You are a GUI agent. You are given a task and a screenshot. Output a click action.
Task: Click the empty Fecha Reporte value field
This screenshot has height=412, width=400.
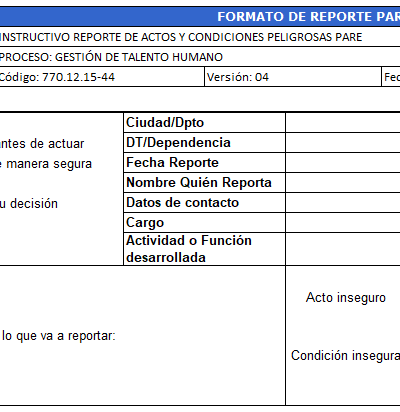[x=343, y=163]
